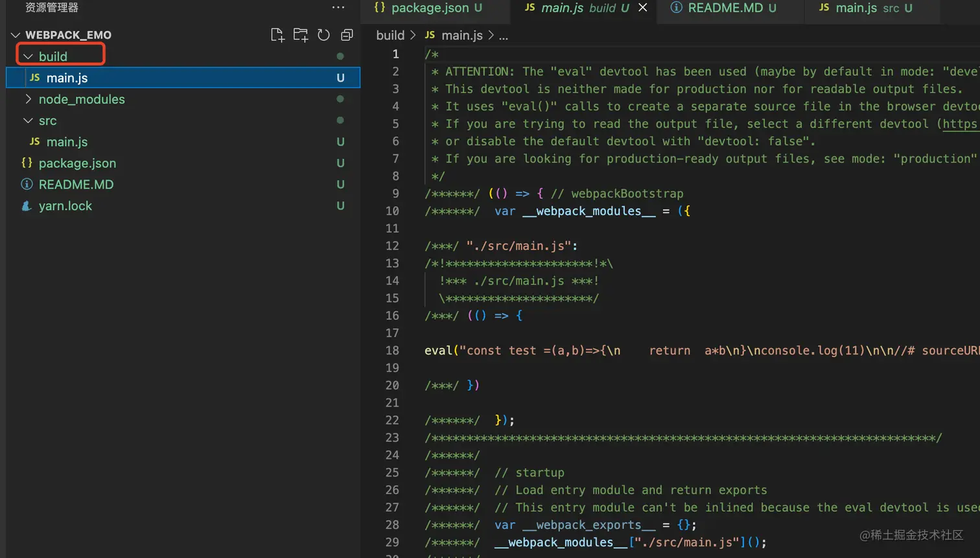Open main.js under the src folder
This screenshot has height=558, width=980.
click(183, 142)
